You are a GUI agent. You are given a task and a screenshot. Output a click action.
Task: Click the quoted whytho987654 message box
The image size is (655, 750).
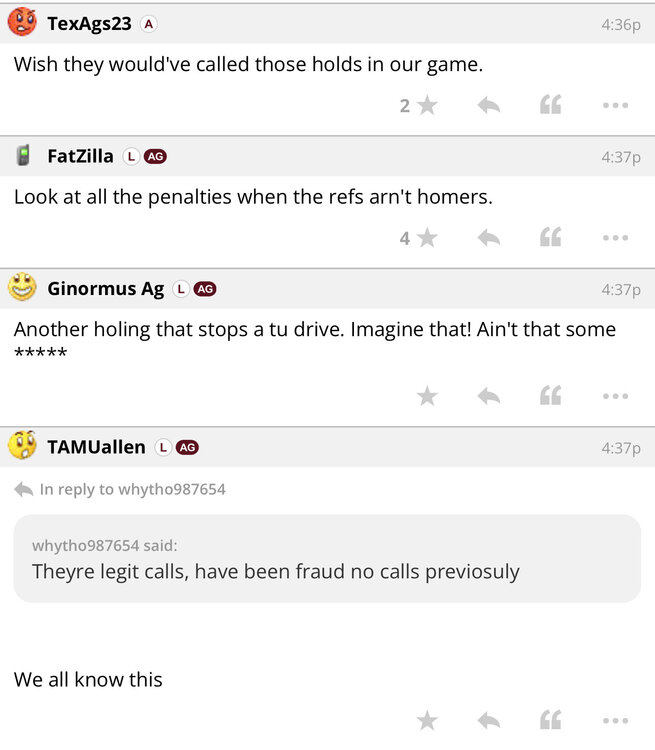(x=327, y=559)
